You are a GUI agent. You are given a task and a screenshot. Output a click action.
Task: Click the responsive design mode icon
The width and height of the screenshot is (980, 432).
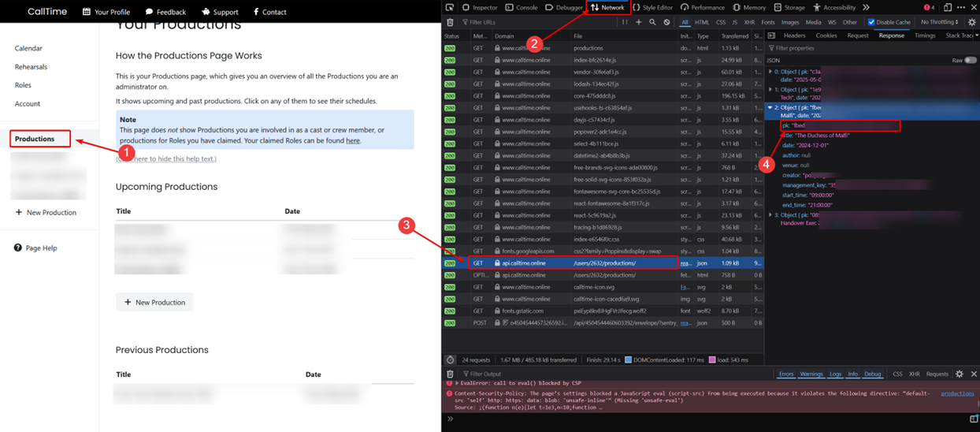pos(948,8)
